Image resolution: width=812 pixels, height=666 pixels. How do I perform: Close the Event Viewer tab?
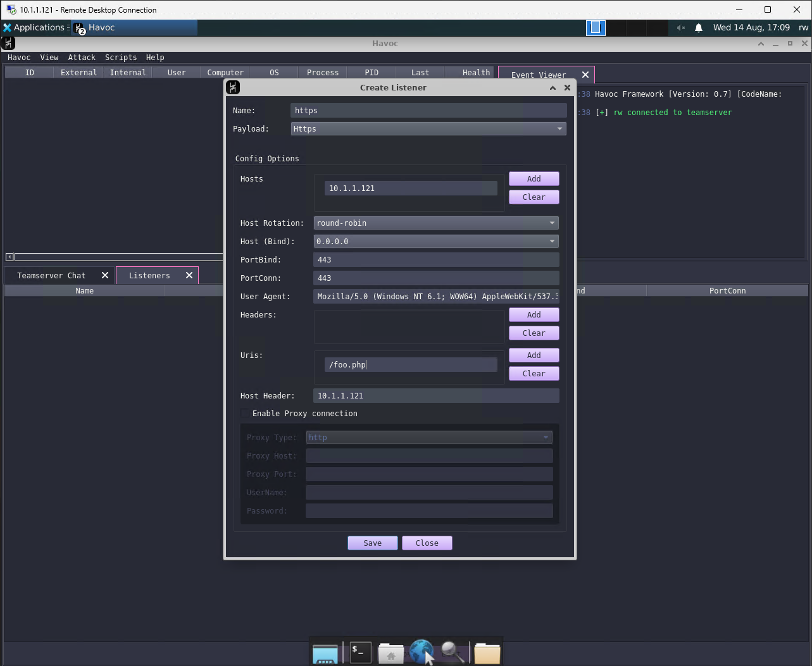click(585, 75)
